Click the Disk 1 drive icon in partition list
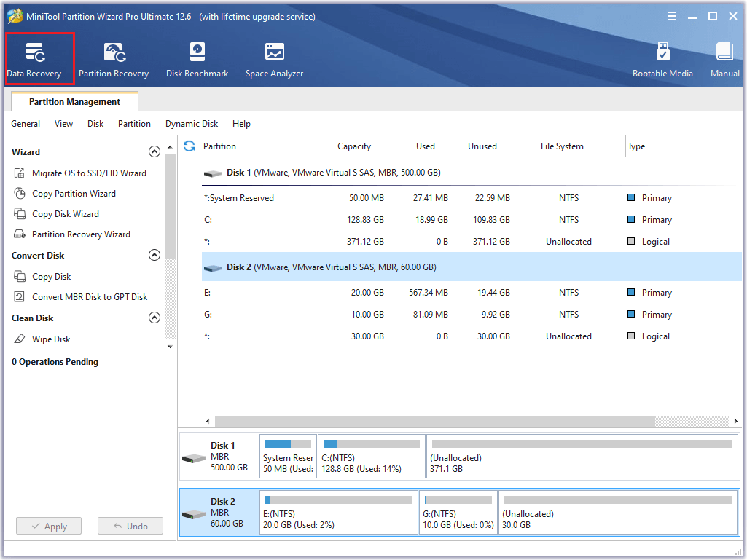The width and height of the screenshot is (747, 560). (x=213, y=173)
